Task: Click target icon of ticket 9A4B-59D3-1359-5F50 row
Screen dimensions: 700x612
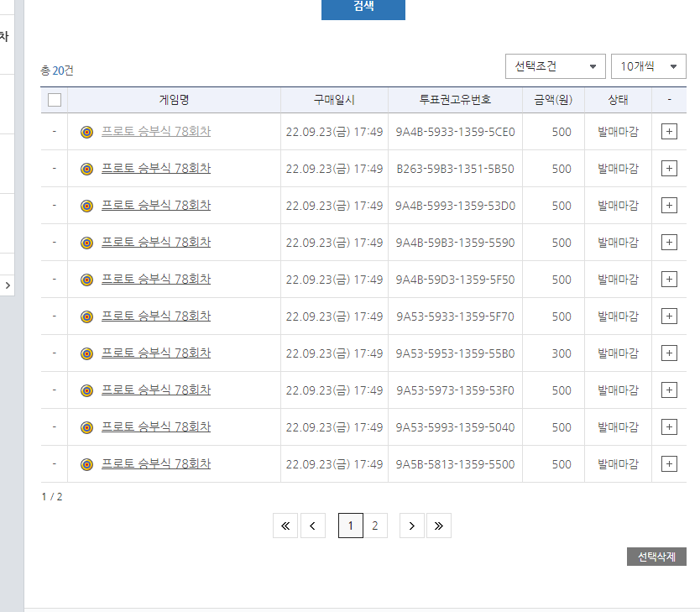Action: 86,280
